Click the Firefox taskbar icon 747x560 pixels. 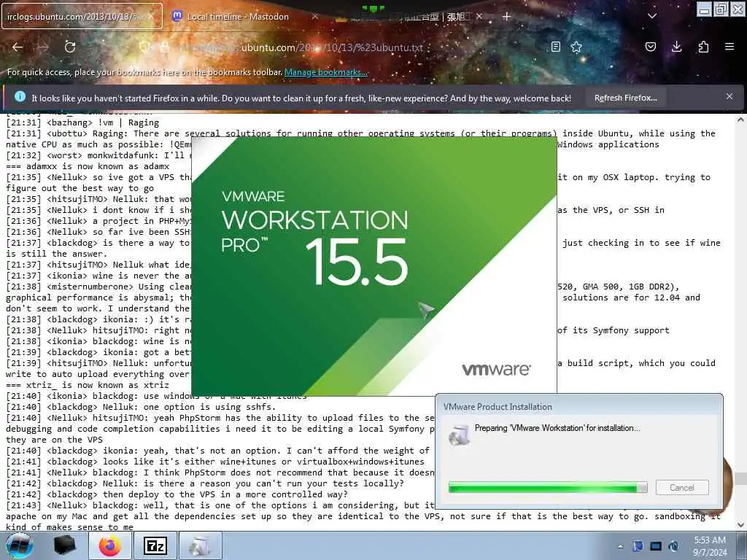[109, 545]
